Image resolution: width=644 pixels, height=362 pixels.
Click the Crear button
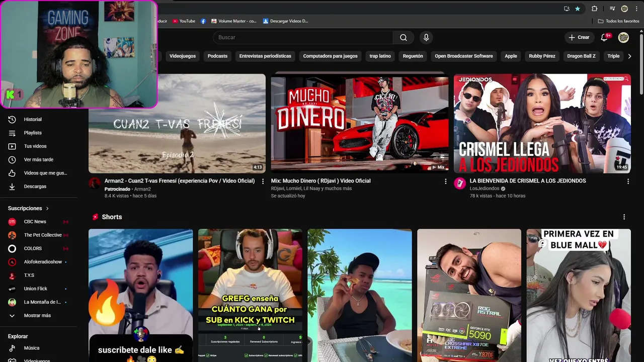click(x=579, y=37)
